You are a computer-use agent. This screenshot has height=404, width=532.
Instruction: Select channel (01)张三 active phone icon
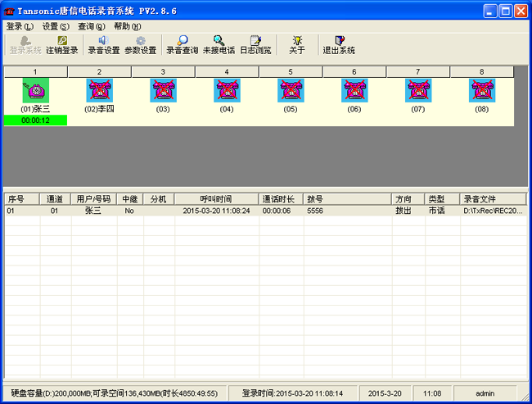(x=35, y=90)
